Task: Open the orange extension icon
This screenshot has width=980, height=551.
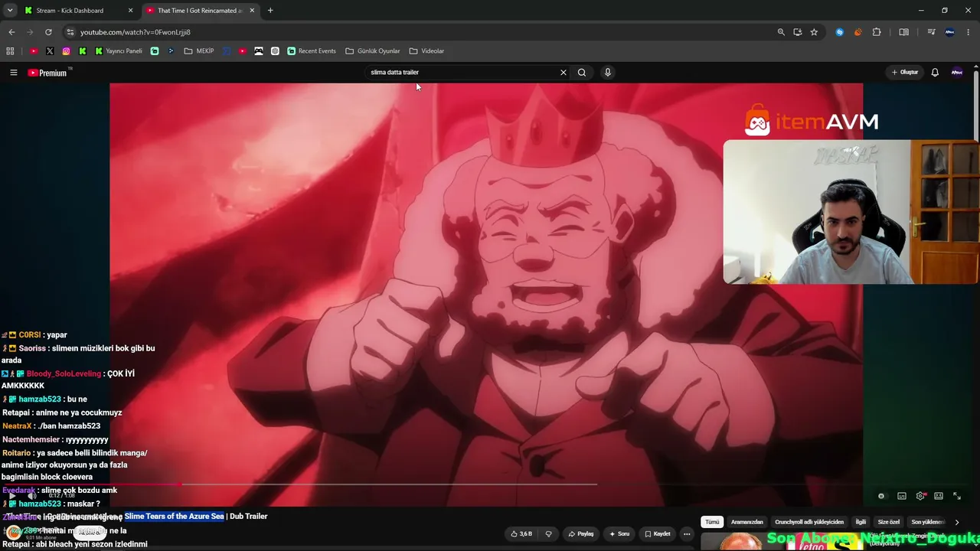Action: [x=857, y=32]
